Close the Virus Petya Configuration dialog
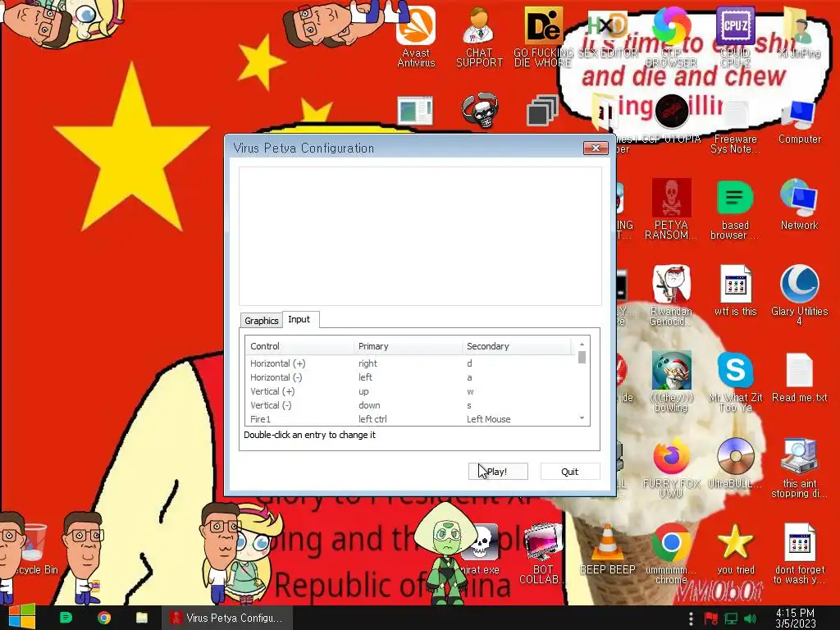Screen dimensions: 840x630 (x=596, y=148)
